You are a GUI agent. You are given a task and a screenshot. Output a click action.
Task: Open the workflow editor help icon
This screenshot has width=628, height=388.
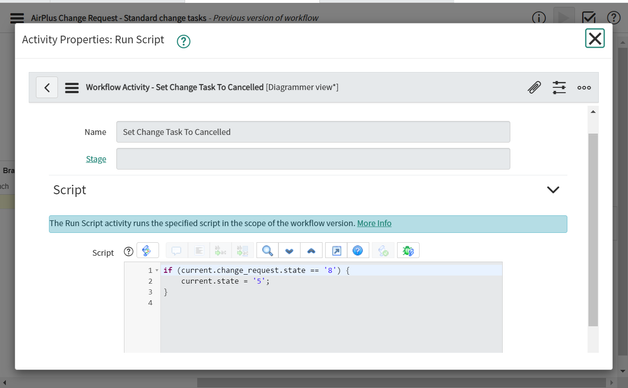(614, 18)
